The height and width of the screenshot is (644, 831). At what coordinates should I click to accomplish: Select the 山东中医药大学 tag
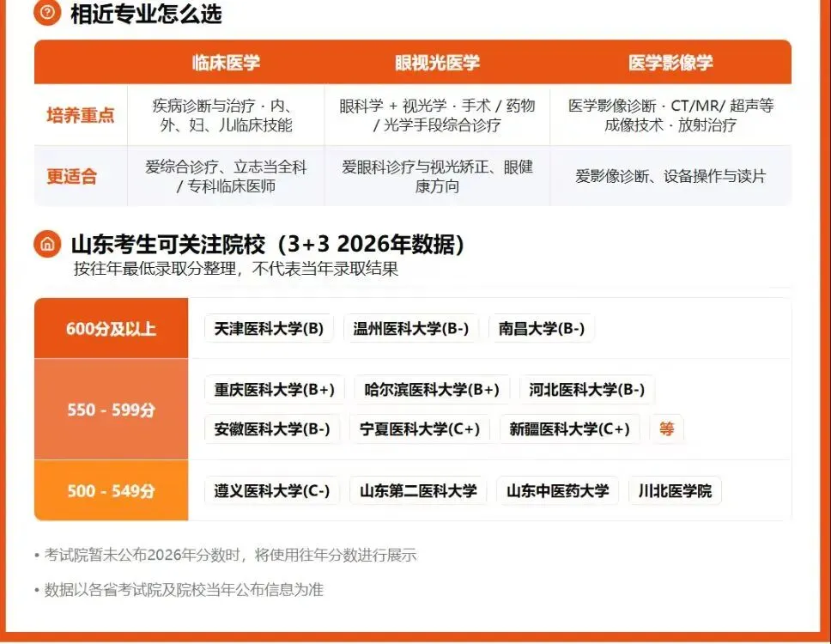click(557, 491)
